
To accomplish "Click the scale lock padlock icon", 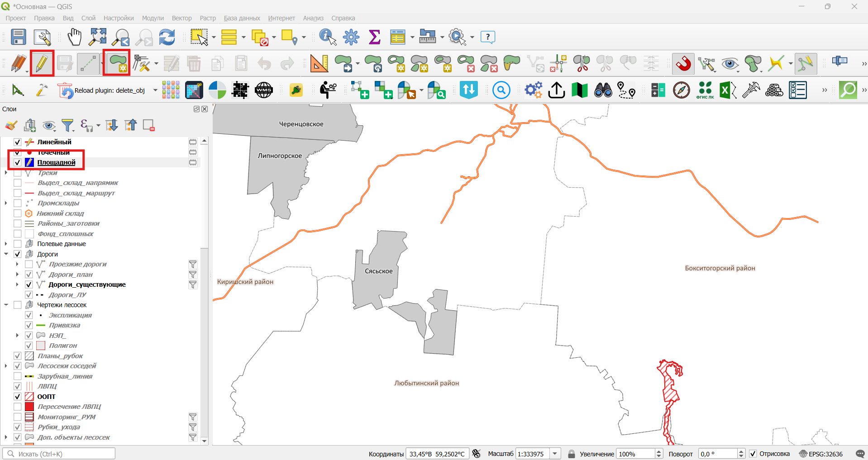I will pos(572,454).
